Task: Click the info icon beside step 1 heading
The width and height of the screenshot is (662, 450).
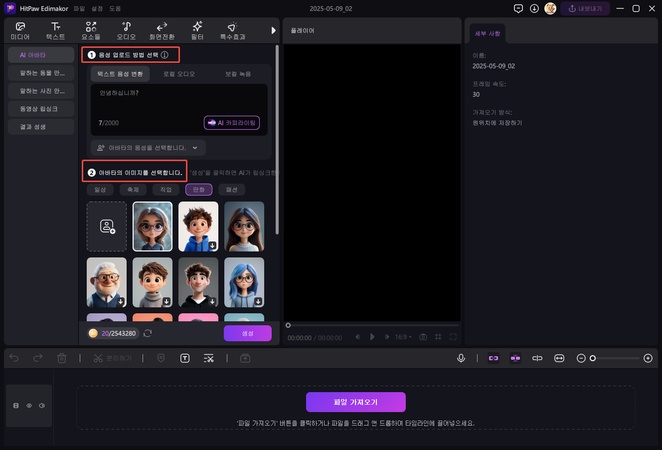Action: pos(165,55)
